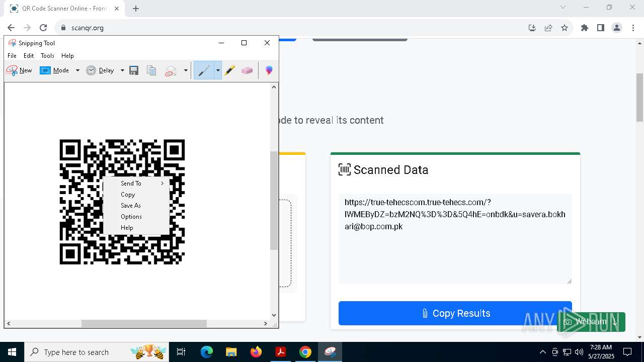Image resolution: width=644 pixels, height=362 pixels.
Task: Toggle the Chrome side panel icon
Action: (x=601, y=28)
